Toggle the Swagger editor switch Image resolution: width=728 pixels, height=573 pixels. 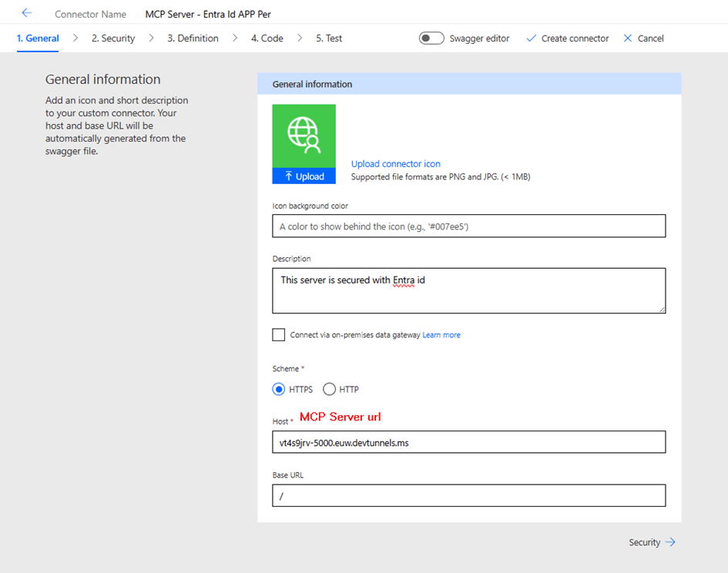click(x=431, y=39)
